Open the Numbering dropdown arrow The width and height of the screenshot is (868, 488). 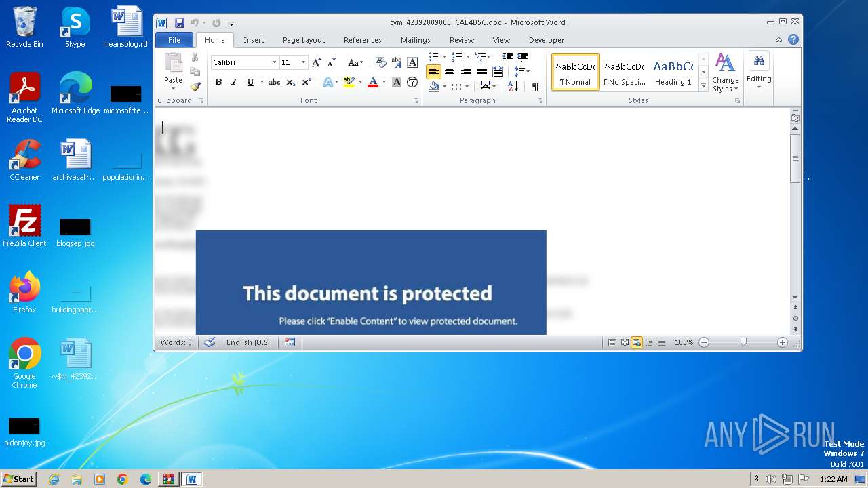click(x=468, y=57)
